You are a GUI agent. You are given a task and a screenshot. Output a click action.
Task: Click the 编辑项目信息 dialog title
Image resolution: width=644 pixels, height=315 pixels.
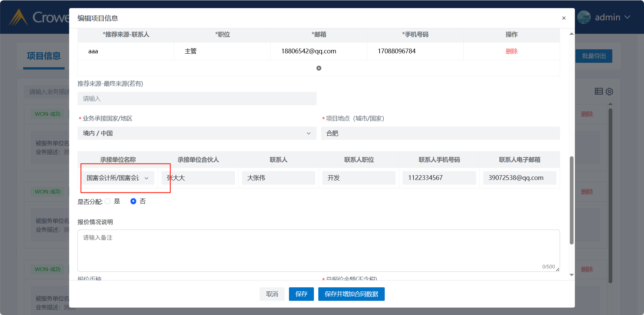click(98, 18)
